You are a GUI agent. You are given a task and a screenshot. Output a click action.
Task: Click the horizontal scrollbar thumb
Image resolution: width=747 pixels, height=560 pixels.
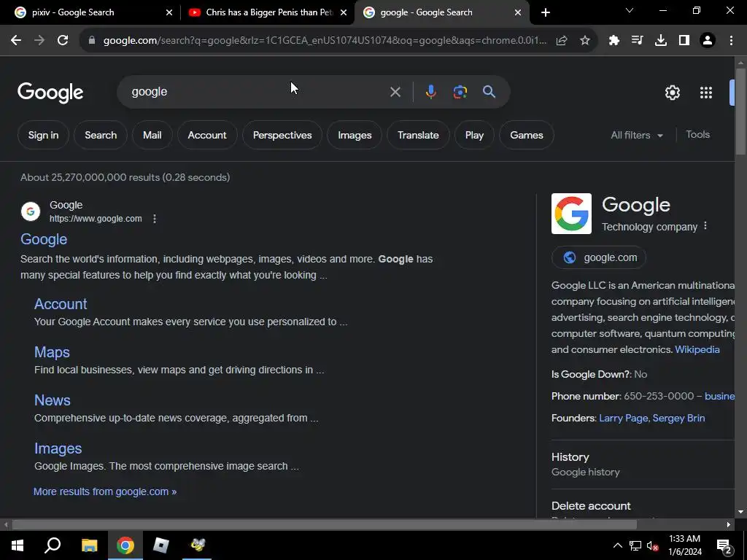pyautogui.click(x=324, y=525)
